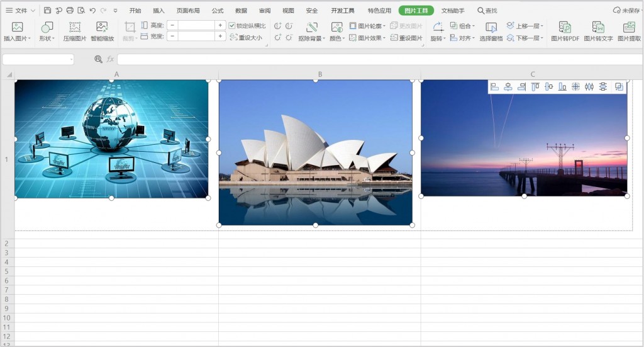644x347 pixels.
Task: Click Remove Background (抠除背景) tool
Action: 311,31
